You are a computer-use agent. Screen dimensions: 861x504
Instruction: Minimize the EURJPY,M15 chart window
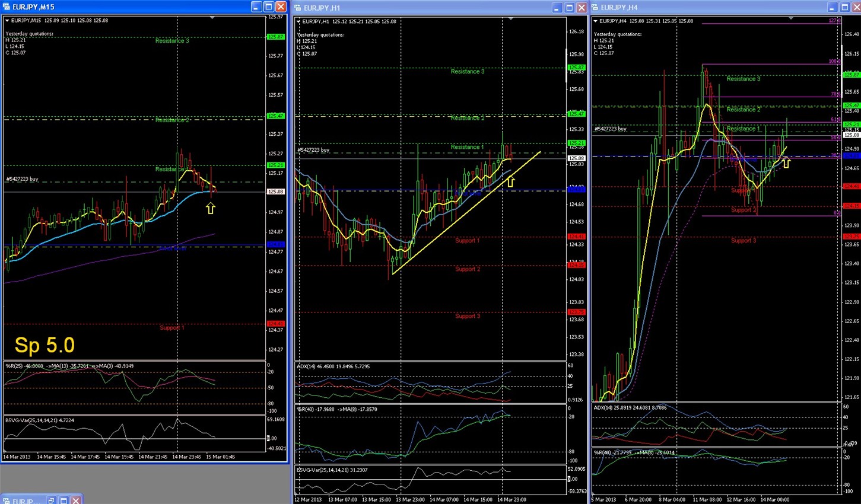(x=256, y=7)
